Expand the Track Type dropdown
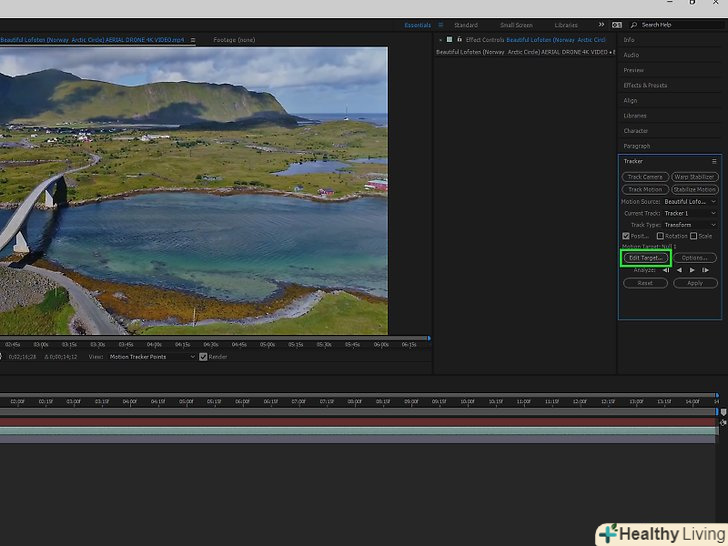Screen dimensions: 728x546 click(x=690, y=225)
